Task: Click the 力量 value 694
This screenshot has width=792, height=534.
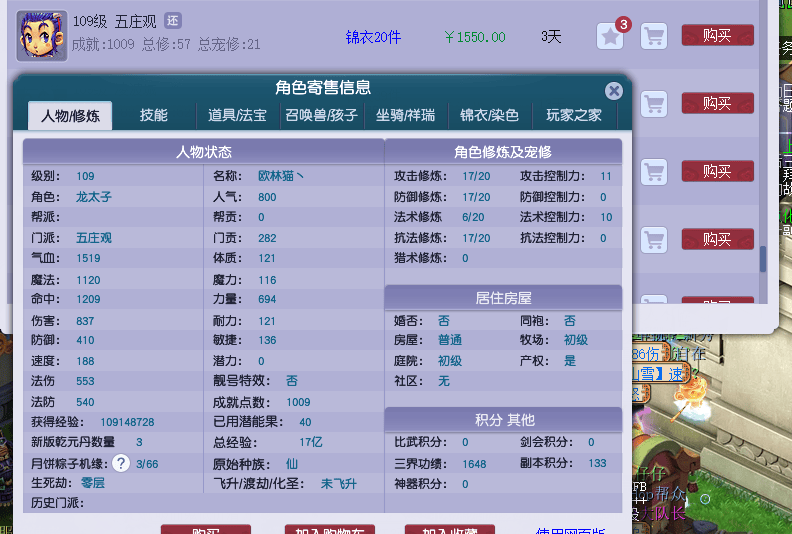Action: click(267, 299)
